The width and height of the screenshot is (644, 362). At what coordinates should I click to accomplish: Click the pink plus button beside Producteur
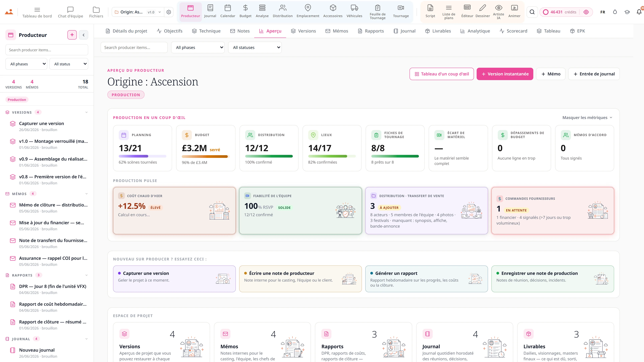tap(72, 35)
